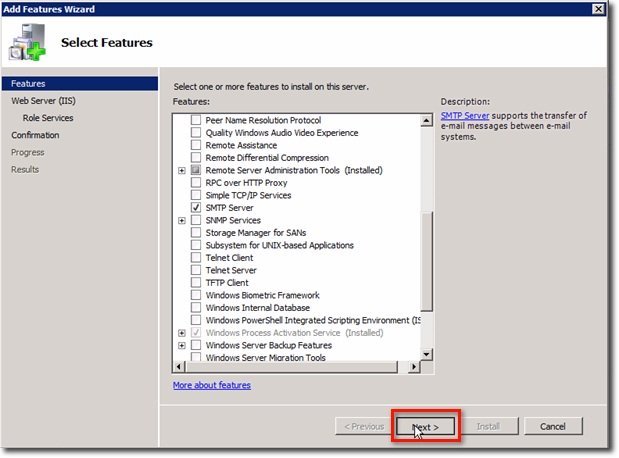Click the server add-features wizard icon
This screenshot has height=458, width=619.
point(27,42)
